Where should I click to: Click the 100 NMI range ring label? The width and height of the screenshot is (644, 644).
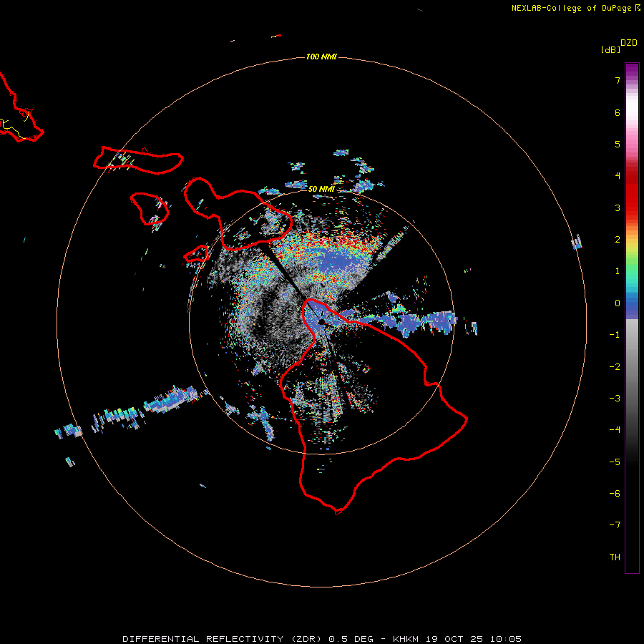pyautogui.click(x=321, y=57)
